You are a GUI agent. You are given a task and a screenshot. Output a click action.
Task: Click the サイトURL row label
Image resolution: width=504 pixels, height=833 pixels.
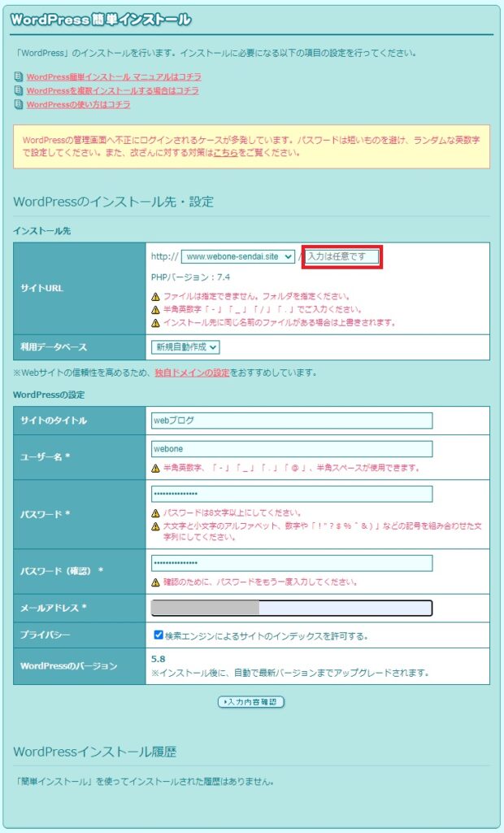[41, 289]
